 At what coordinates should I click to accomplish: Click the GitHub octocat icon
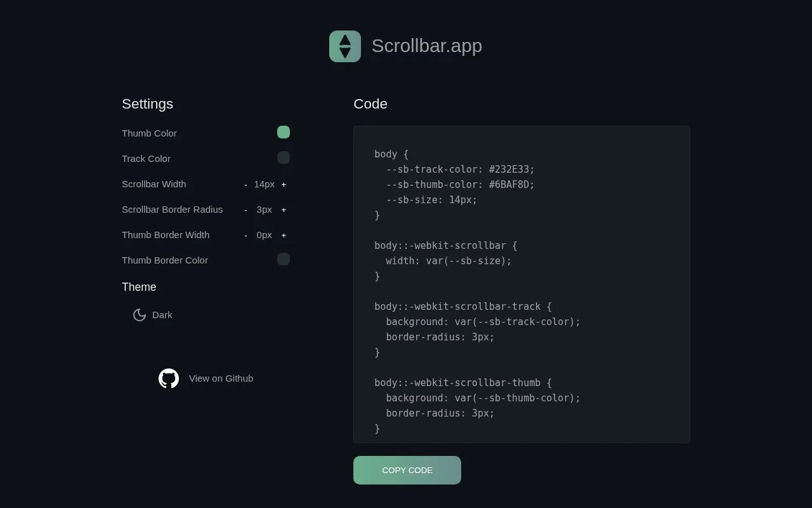tap(169, 378)
